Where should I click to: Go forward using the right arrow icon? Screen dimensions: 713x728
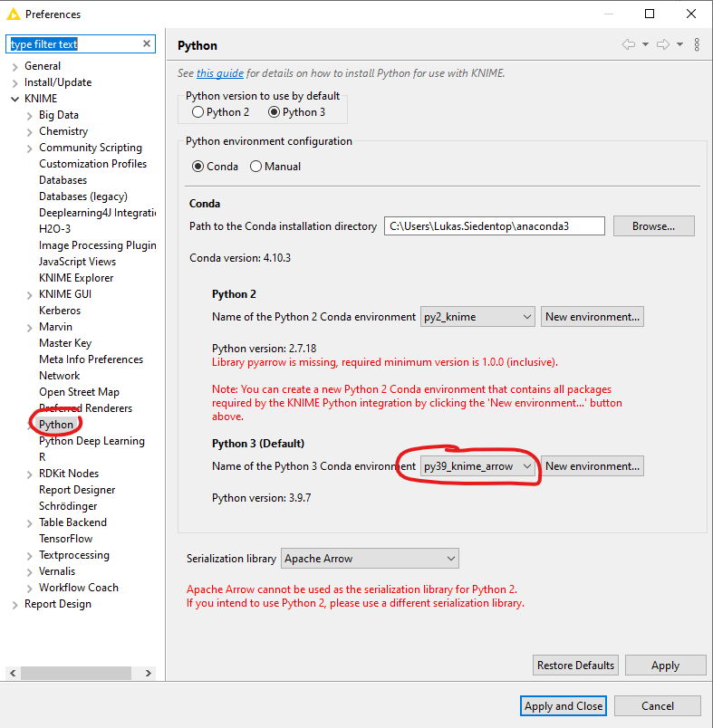pos(663,44)
